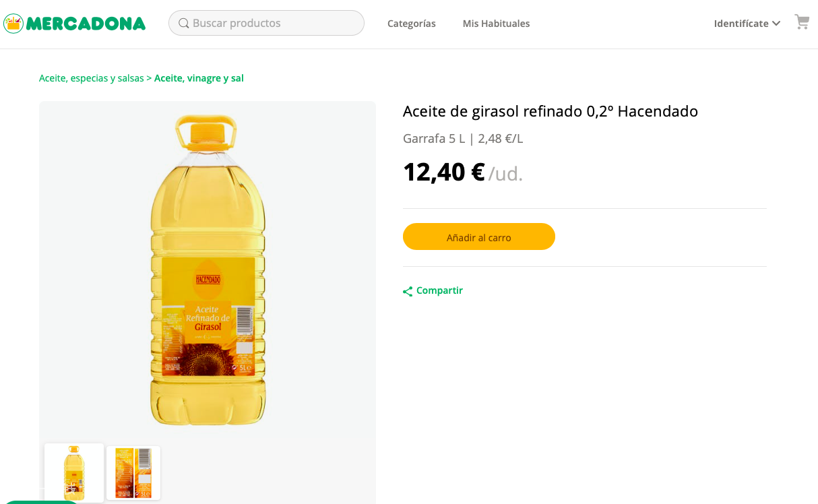Screen dimensions: 818x504
Task: Open breadcrumb Aceite, especias y salsas
Action: click(92, 78)
